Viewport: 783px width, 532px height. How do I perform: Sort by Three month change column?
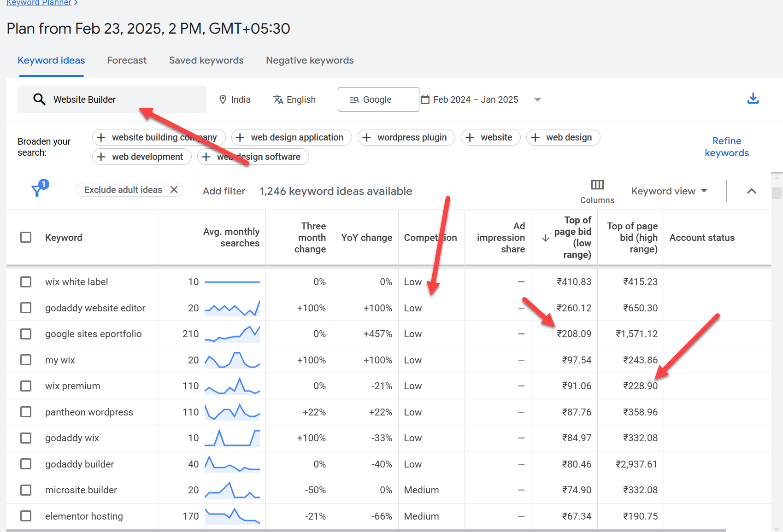point(310,238)
